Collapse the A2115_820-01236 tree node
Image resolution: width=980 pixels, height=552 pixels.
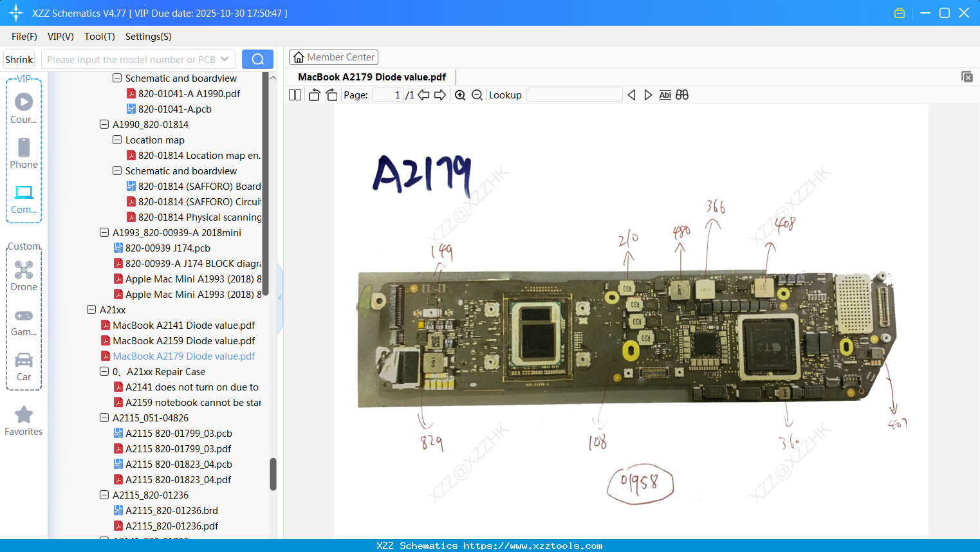pyautogui.click(x=104, y=495)
